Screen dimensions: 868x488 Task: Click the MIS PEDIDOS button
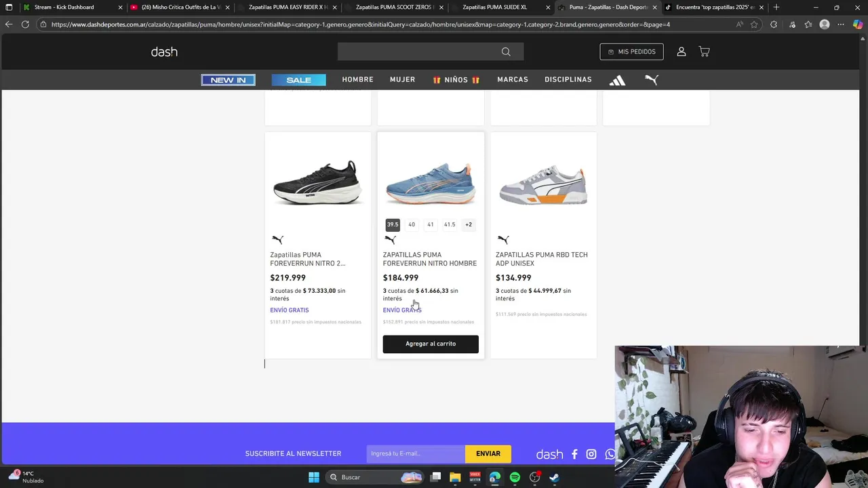click(x=632, y=52)
